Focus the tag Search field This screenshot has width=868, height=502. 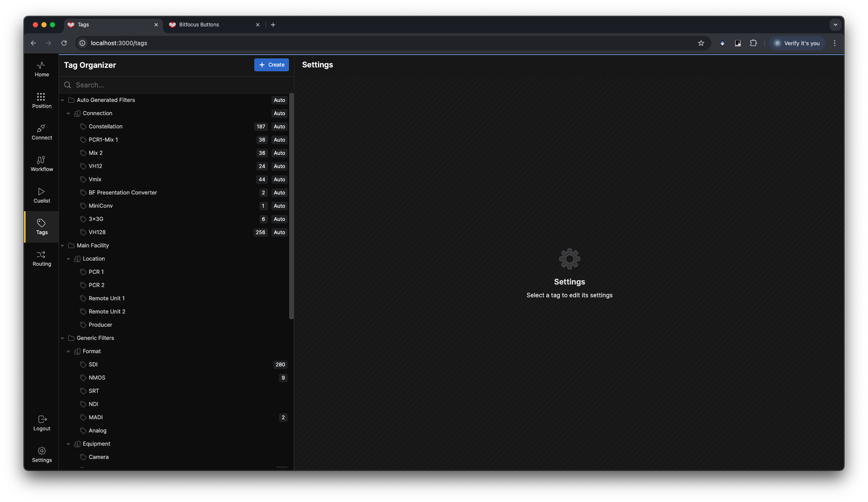(x=176, y=85)
